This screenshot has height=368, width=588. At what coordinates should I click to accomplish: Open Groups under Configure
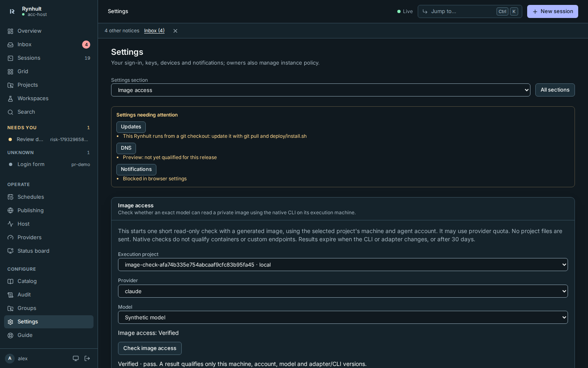49,308
